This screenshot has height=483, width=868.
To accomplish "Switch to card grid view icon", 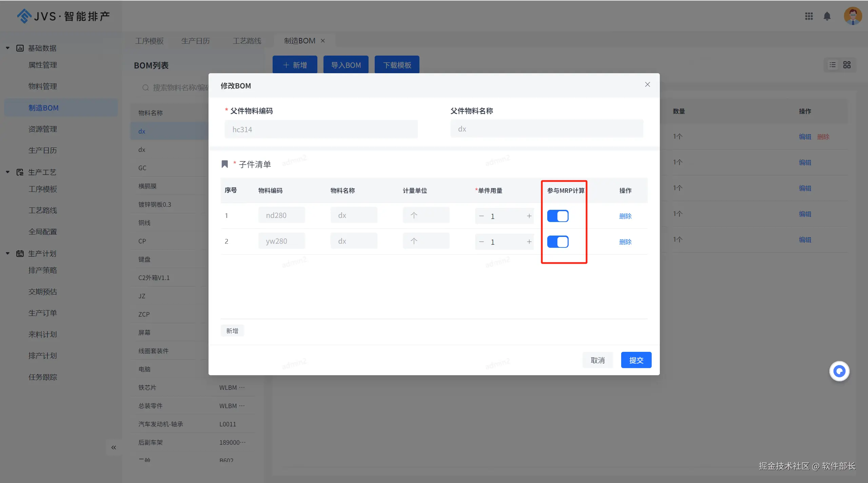I will pyautogui.click(x=847, y=65).
